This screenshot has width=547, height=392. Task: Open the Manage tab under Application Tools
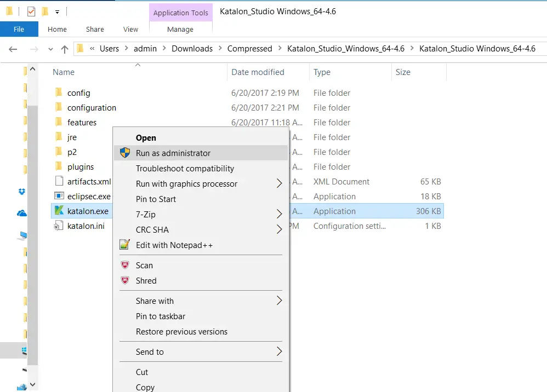[180, 29]
